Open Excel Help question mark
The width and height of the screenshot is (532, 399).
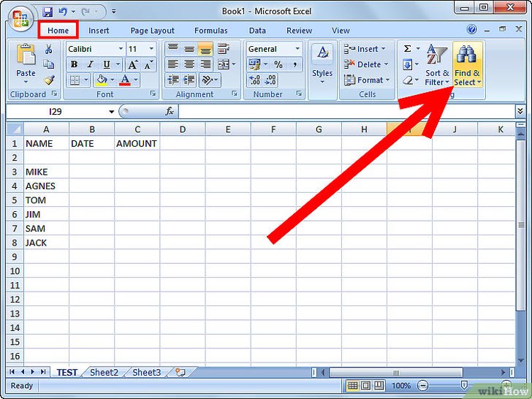(471, 29)
